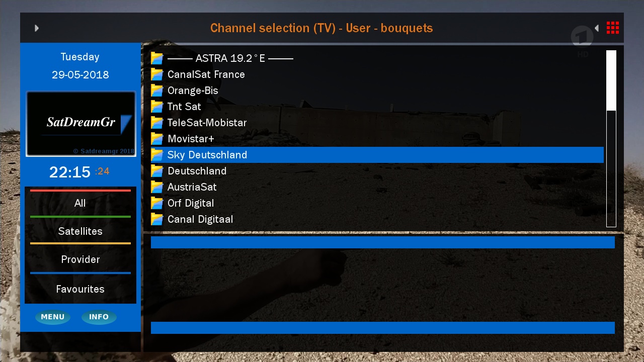Viewport: 644px width, 362px height.
Task: Click the red grid icon in header
Action: [613, 28]
